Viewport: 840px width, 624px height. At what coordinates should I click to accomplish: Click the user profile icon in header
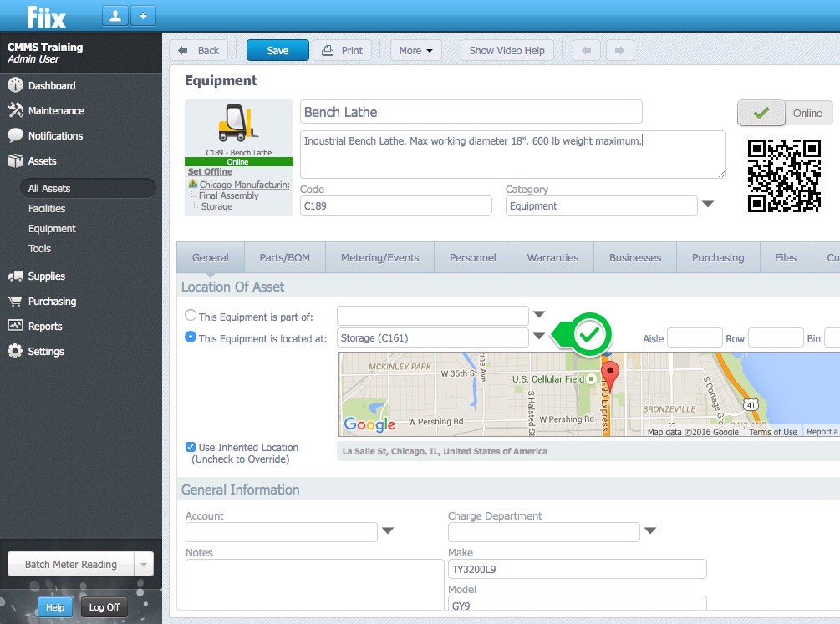pyautogui.click(x=115, y=16)
